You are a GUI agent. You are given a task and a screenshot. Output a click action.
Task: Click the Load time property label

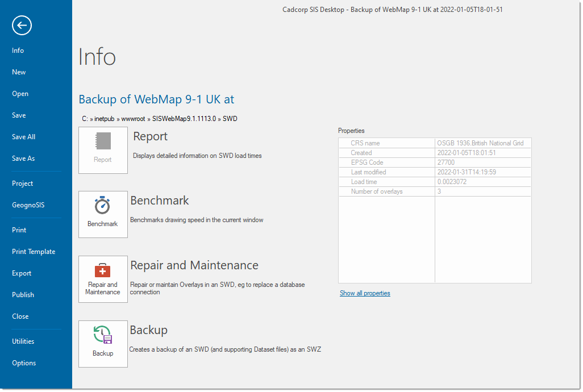pyautogui.click(x=364, y=182)
